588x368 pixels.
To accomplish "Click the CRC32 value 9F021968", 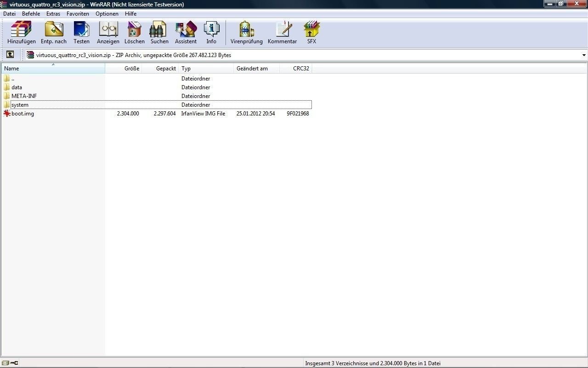I will coord(298,114).
